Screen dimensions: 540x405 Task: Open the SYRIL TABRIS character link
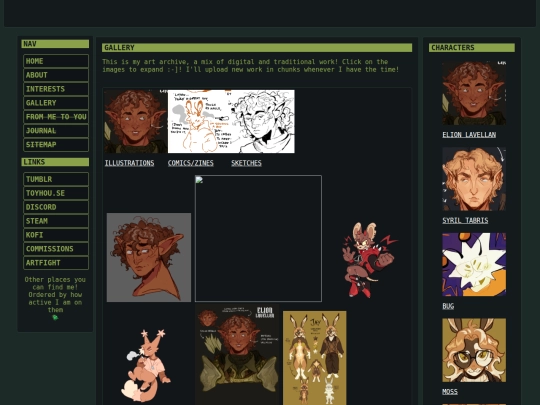coord(465,220)
